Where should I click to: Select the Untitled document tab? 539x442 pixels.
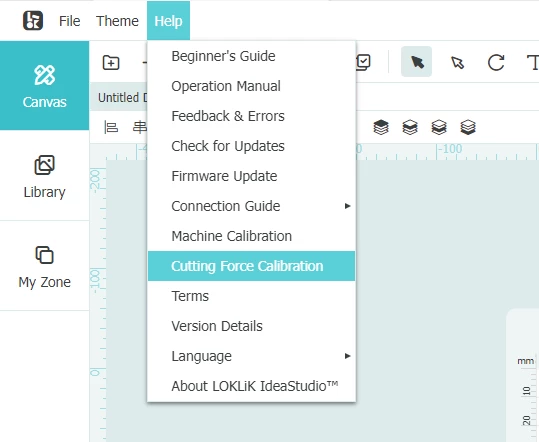click(x=119, y=97)
